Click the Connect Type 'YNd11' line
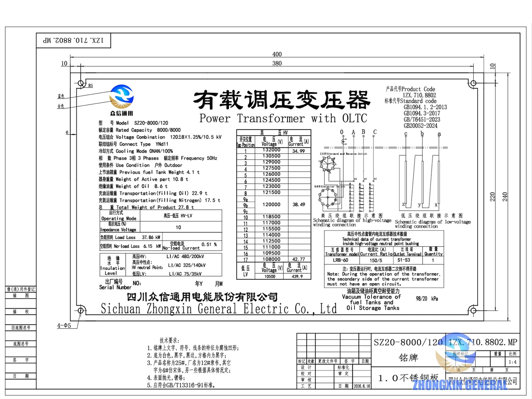The image size is (532, 399). [133, 144]
